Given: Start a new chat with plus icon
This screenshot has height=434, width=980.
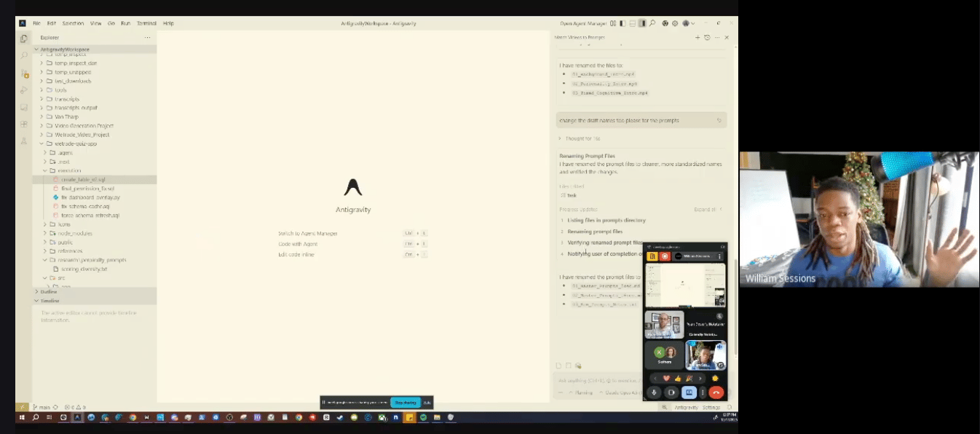Looking at the screenshot, I should click(x=697, y=37).
